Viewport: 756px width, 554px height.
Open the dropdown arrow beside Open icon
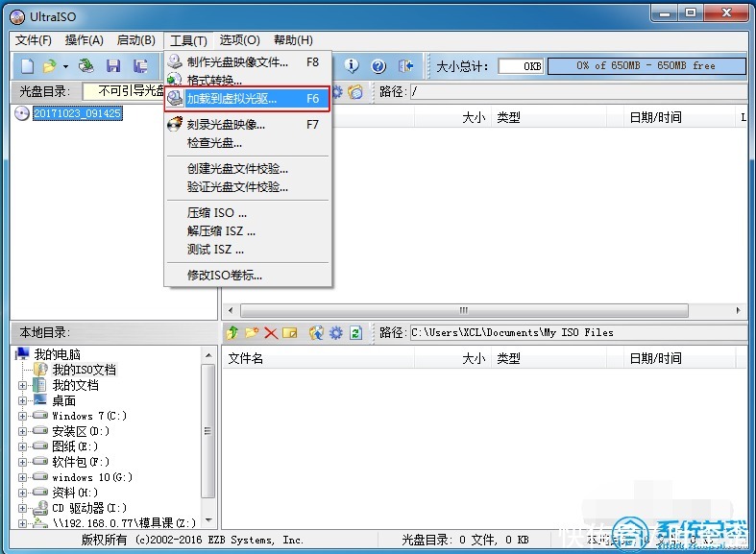(x=65, y=66)
